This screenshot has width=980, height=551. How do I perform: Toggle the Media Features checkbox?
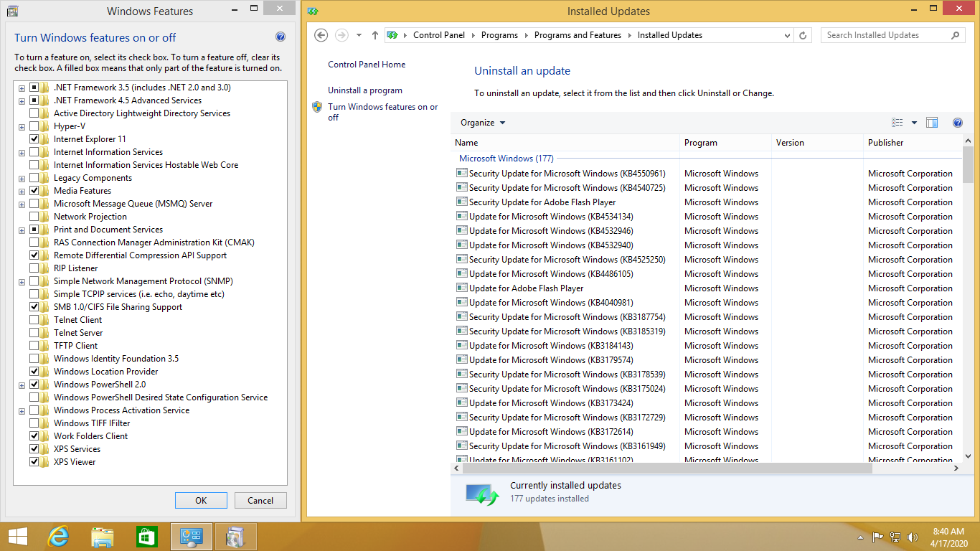pyautogui.click(x=34, y=191)
